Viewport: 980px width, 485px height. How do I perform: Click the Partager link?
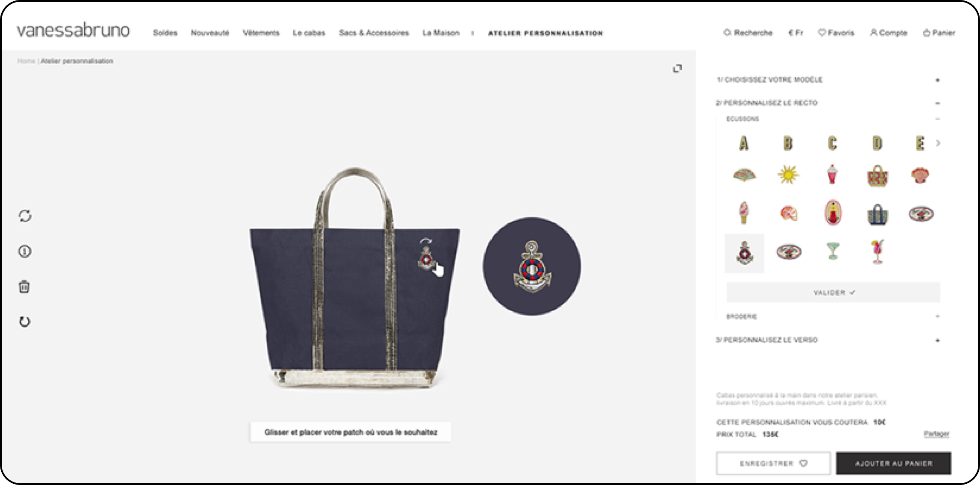coord(936,434)
